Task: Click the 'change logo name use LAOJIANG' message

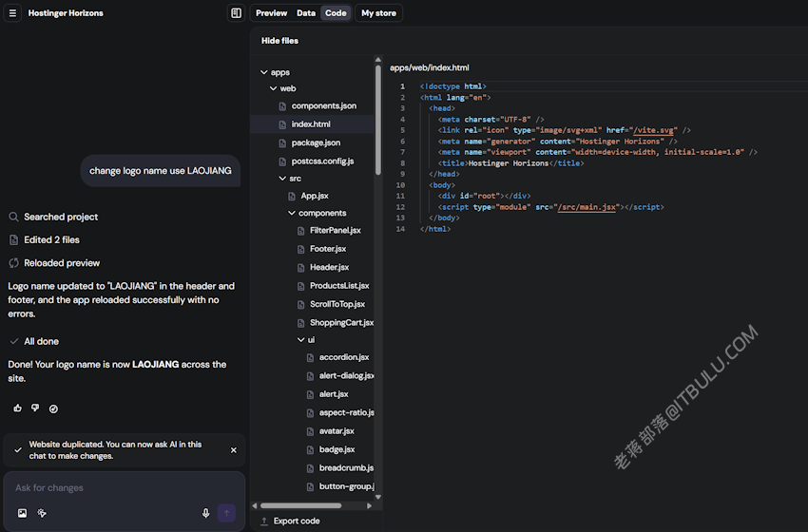Action: click(x=161, y=170)
